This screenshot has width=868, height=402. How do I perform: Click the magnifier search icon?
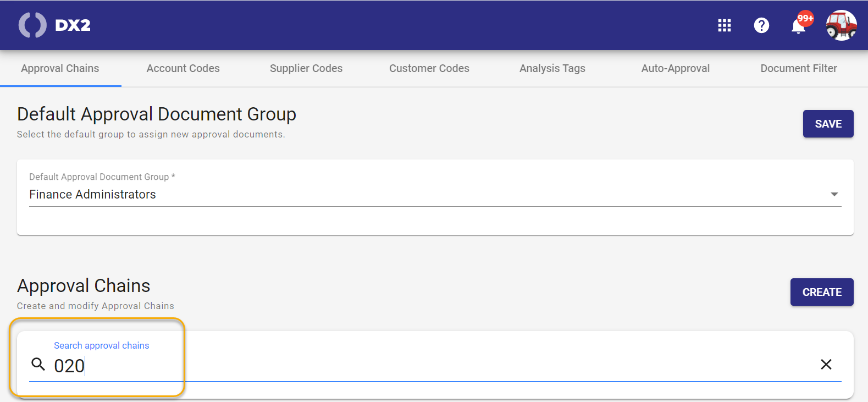point(38,365)
